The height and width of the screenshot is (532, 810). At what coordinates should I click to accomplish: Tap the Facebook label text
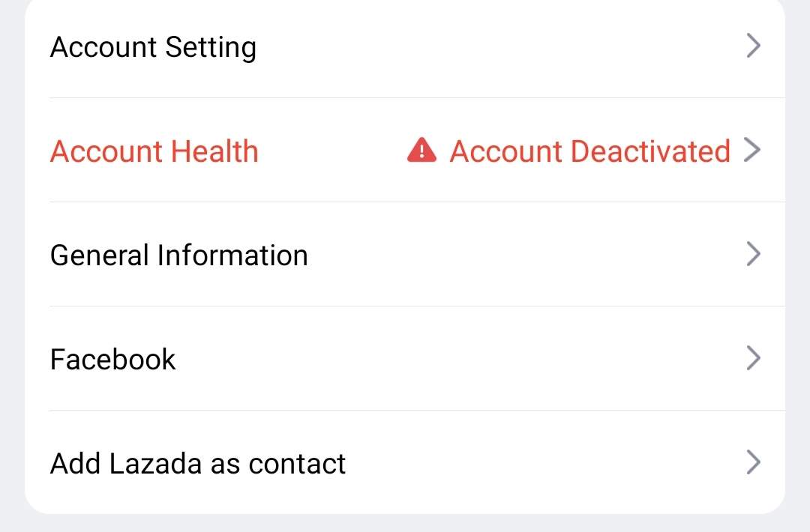112,359
